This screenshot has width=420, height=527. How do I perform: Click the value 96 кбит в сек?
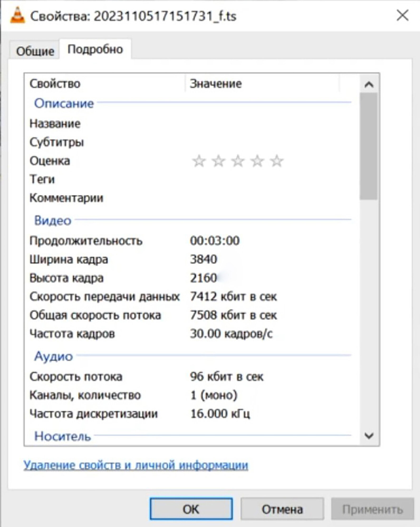(226, 377)
